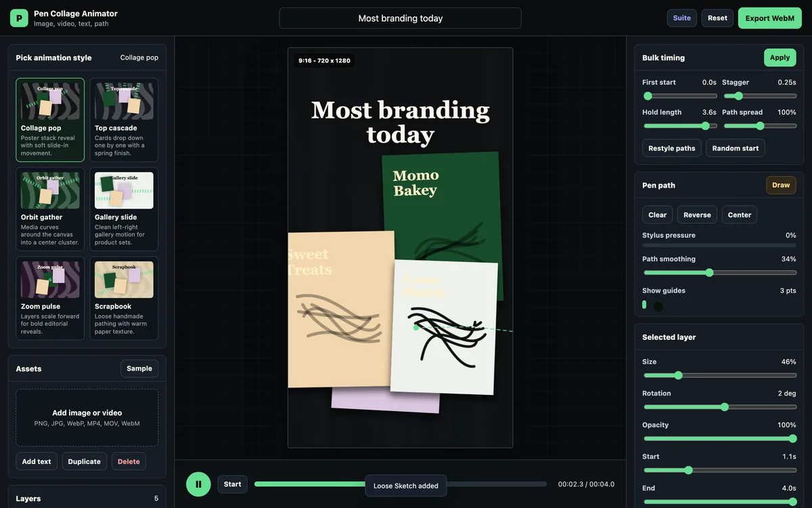
Task: Click the Export WebM button
Action: [x=770, y=18]
